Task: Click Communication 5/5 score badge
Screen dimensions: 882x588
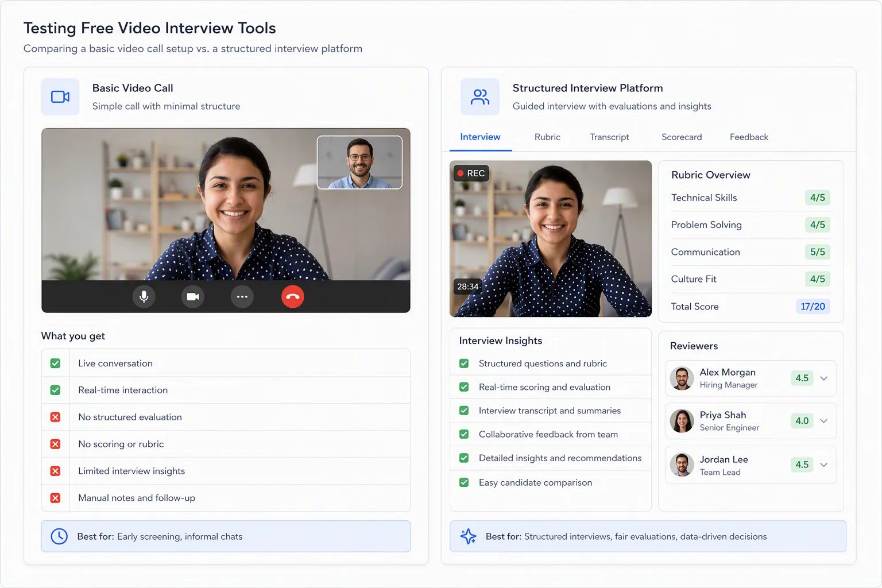Action: point(818,252)
